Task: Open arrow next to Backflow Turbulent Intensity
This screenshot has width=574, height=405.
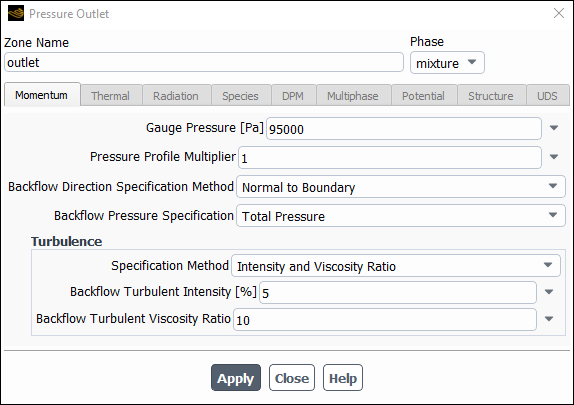Action: (x=548, y=292)
